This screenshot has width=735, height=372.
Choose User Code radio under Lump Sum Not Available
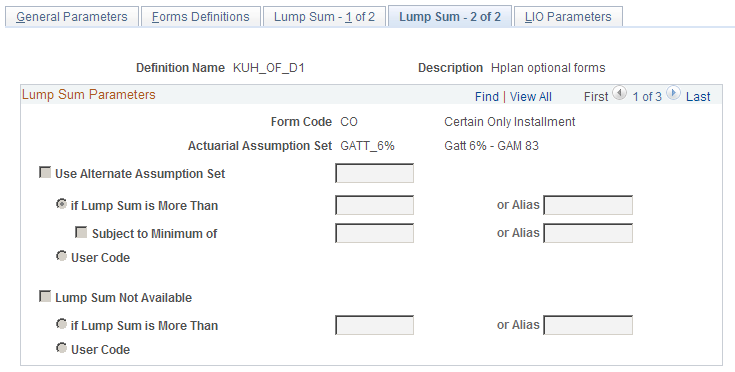coord(61,348)
